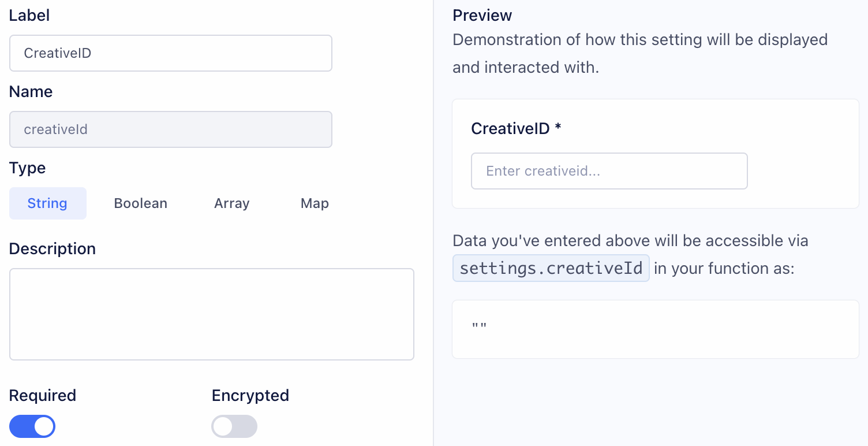
Task: Select the Boolean type option
Action: 141,203
